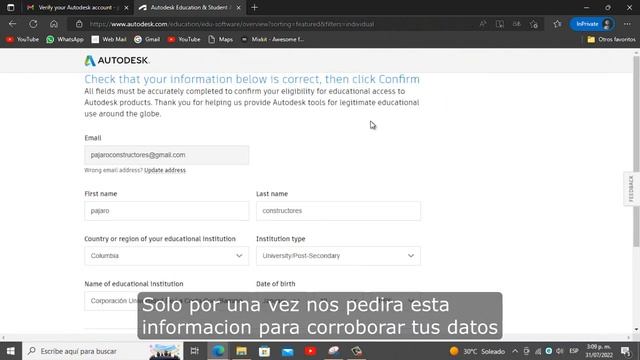Screen dimensions: 640x360
Task: Open the red YouTube taskbar icon
Action: coord(311,351)
